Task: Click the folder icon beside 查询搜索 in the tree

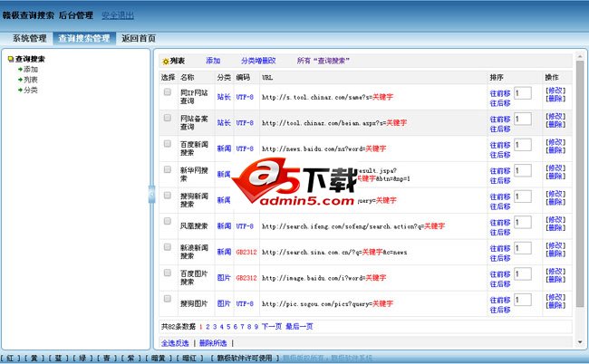Action: (11, 59)
